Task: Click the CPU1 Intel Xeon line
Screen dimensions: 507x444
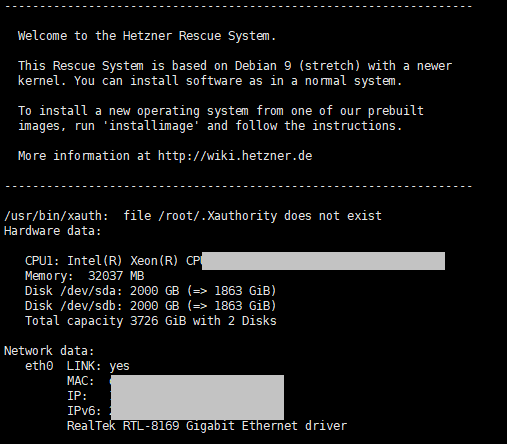Action: point(235,261)
